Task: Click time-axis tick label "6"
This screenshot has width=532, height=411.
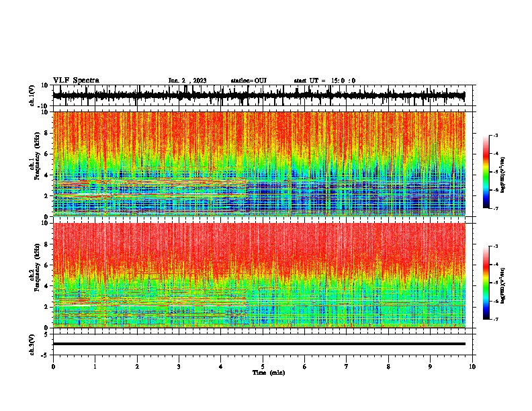Action: click(305, 367)
